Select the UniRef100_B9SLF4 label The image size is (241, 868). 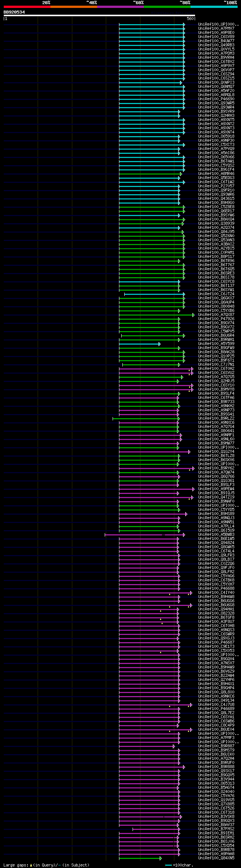pos(216,393)
